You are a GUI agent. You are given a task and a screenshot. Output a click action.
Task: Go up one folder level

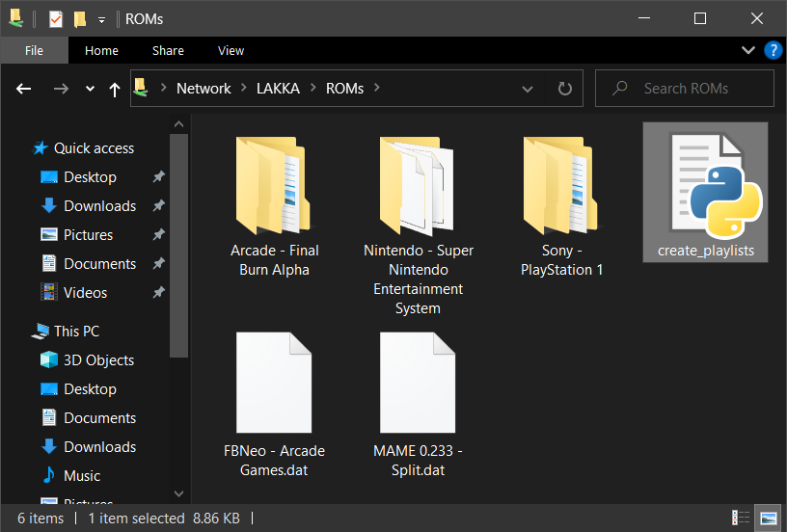tap(115, 90)
